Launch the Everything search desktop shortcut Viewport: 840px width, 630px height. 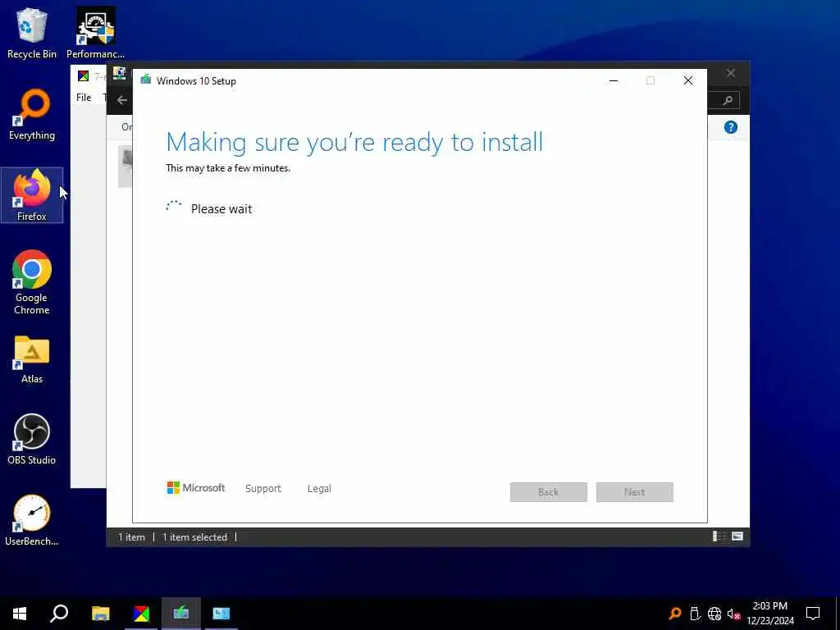32,115
